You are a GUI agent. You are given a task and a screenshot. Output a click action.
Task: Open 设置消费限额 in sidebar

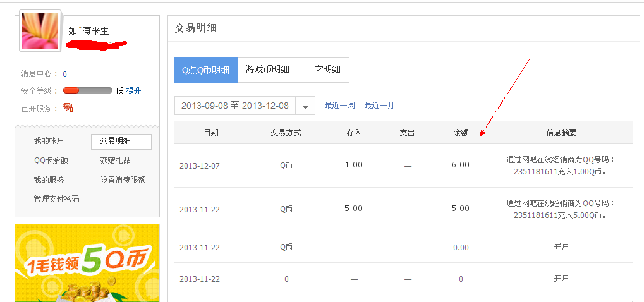click(123, 179)
